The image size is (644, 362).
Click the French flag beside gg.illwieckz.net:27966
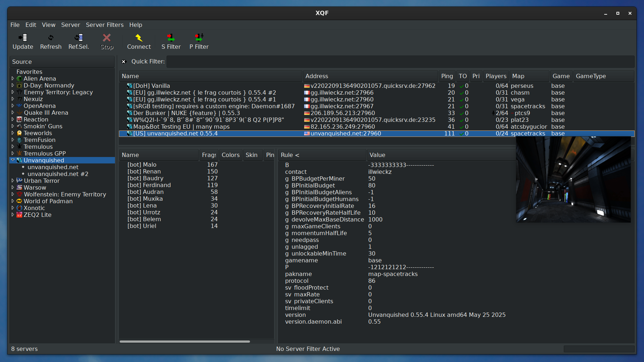point(307,93)
